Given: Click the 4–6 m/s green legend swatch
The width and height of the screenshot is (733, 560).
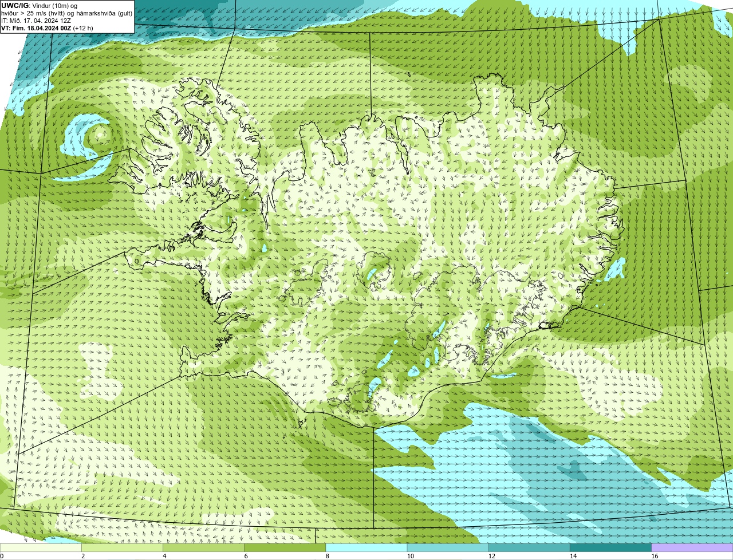Looking at the screenshot, I should (203, 548).
